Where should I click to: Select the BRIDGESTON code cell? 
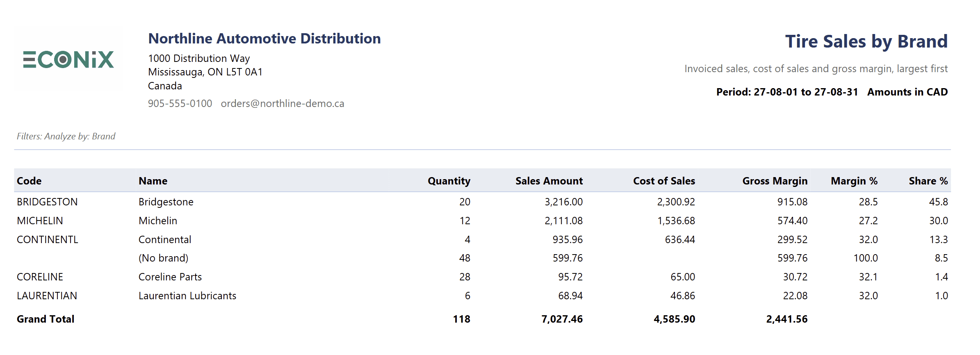pyautogui.click(x=47, y=202)
